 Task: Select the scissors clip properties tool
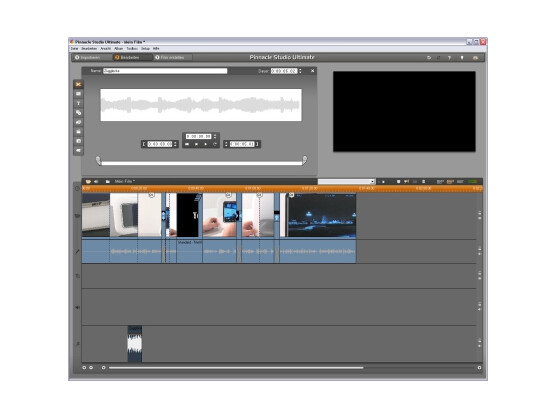click(78, 85)
